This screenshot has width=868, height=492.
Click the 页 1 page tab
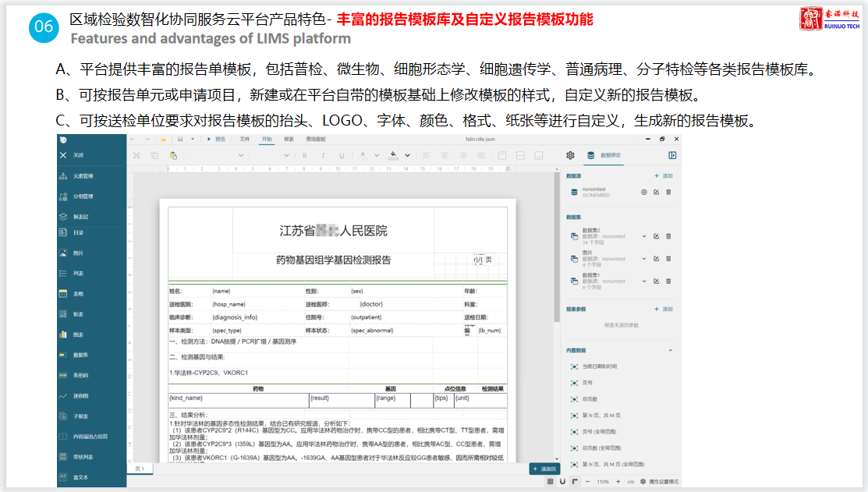point(140,469)
